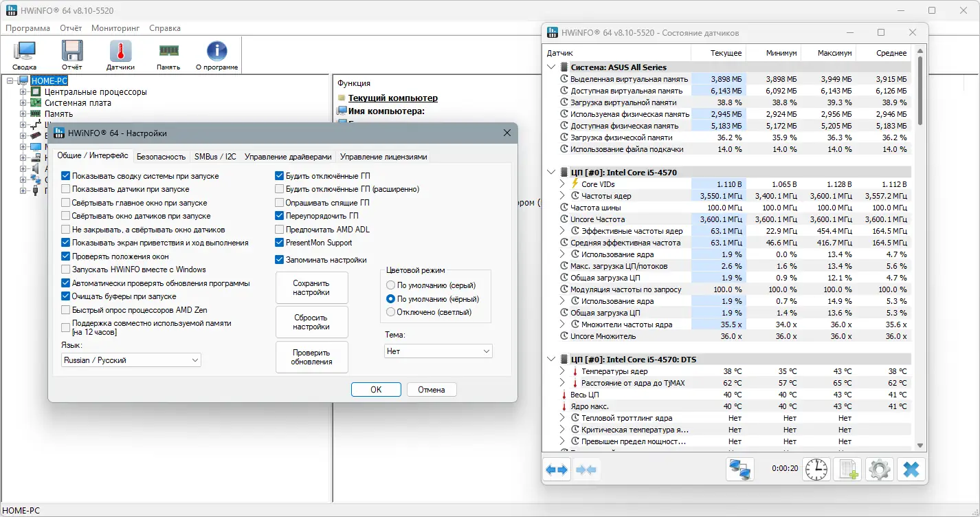This screenshot has height=517, width=980.
Task: Switch to the Безопасность tab
Action: [x=162, y=157]
